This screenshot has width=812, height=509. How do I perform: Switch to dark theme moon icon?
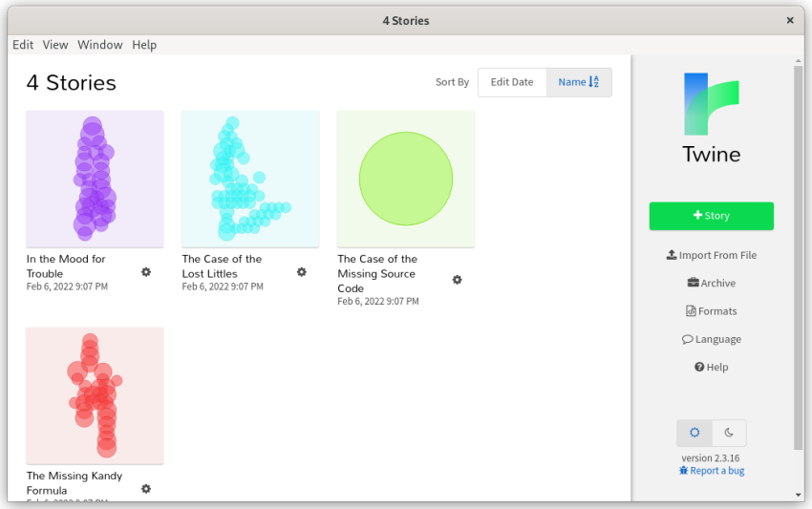[729, 433]
